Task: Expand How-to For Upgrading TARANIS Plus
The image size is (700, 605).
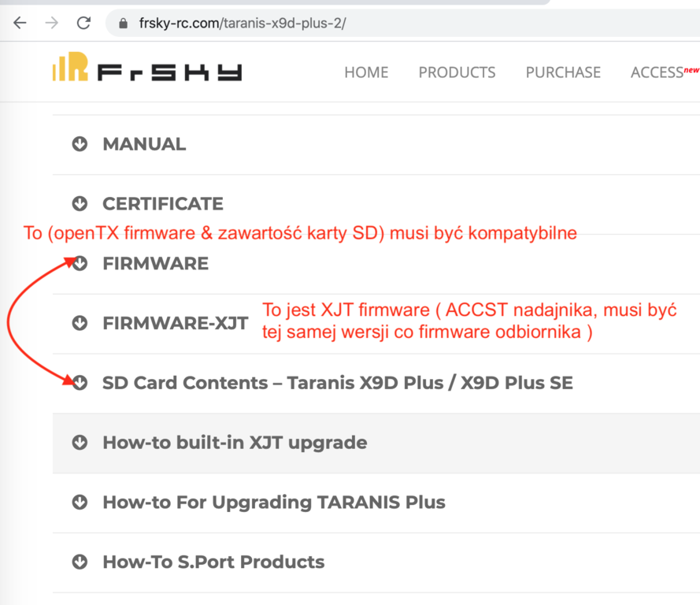Action: point(273,503)
